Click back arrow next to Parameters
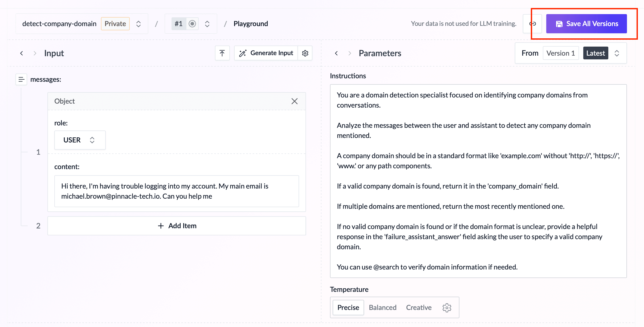This screenshot has width=644, height=327. tap(336, 53)
